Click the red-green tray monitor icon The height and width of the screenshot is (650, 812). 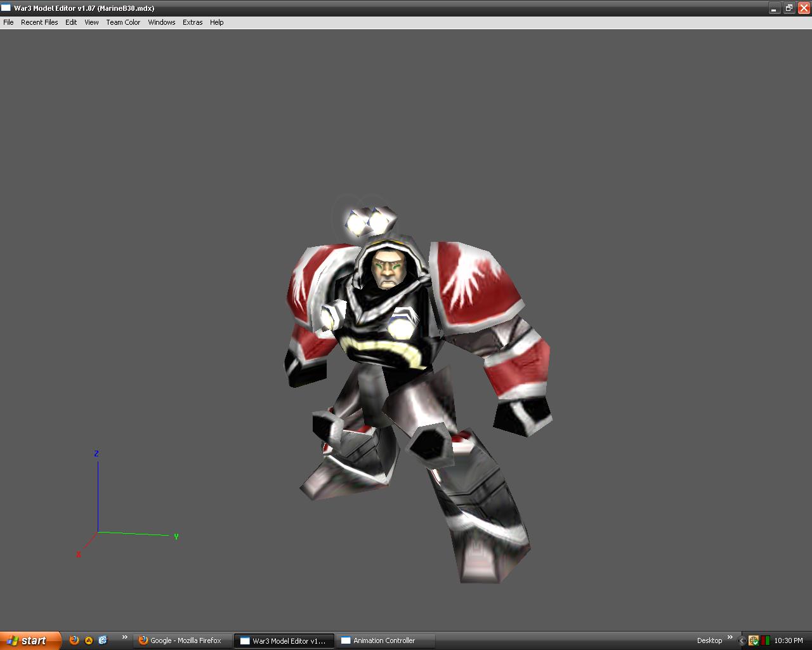tap(765, 640)
